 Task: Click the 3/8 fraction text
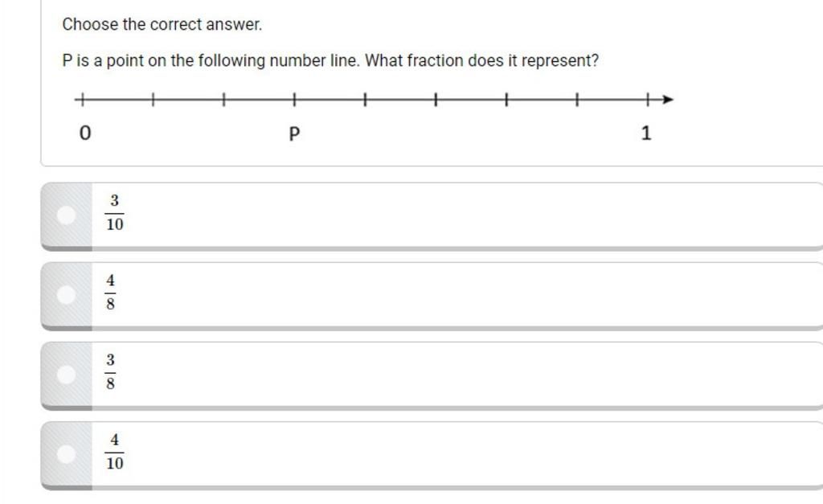[110, 372]
